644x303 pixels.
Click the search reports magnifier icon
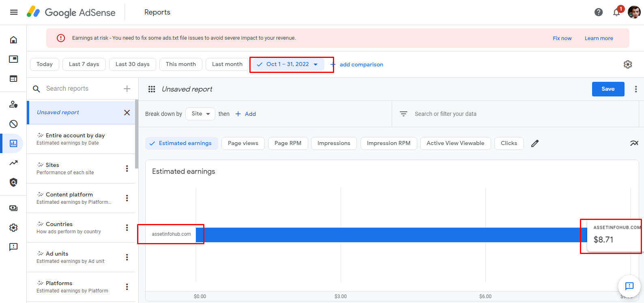point(36,89)
